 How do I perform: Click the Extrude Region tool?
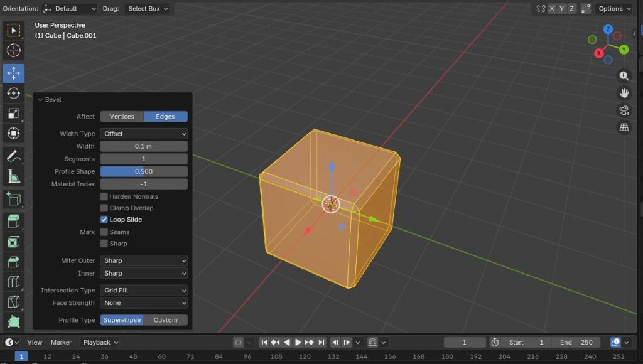(14, 221)
